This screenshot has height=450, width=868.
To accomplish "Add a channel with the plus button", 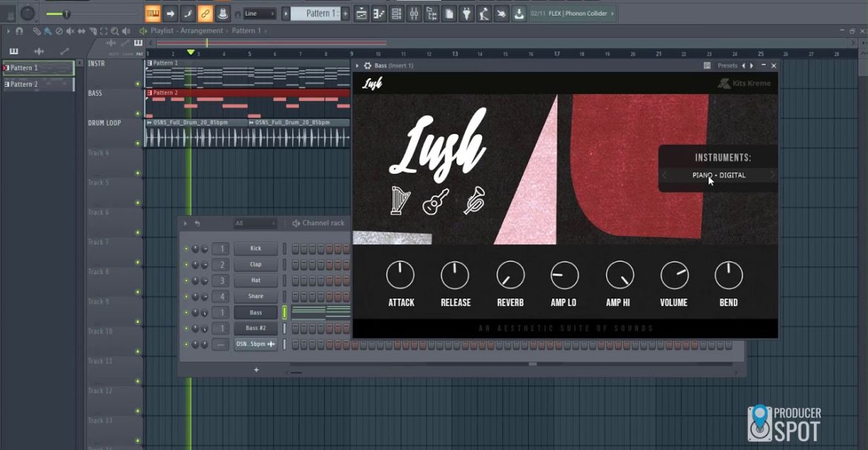I will coord(256,370).
